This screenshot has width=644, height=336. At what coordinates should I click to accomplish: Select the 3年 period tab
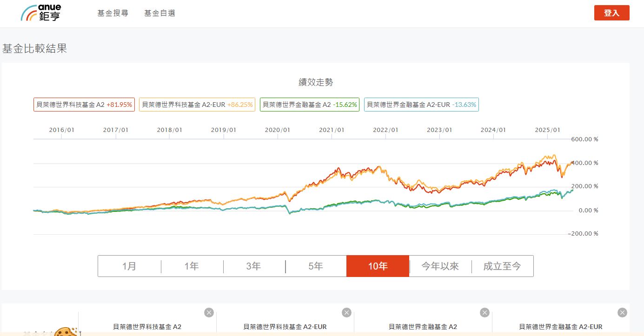pos(254,266)
